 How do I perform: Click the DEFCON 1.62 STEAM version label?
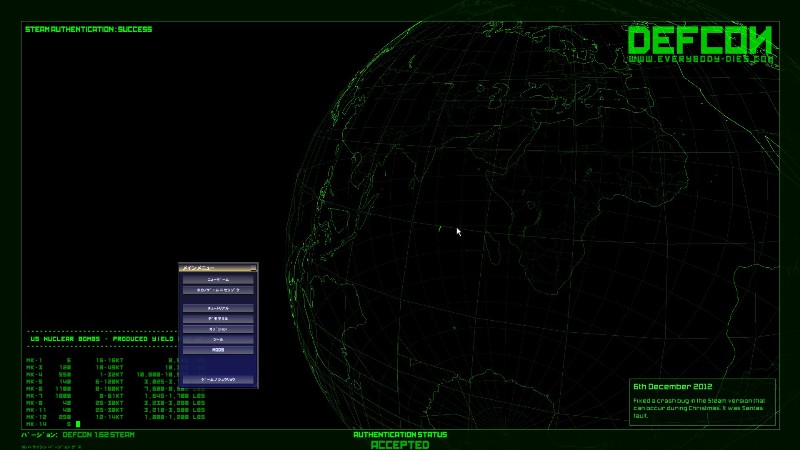[98, 434]
